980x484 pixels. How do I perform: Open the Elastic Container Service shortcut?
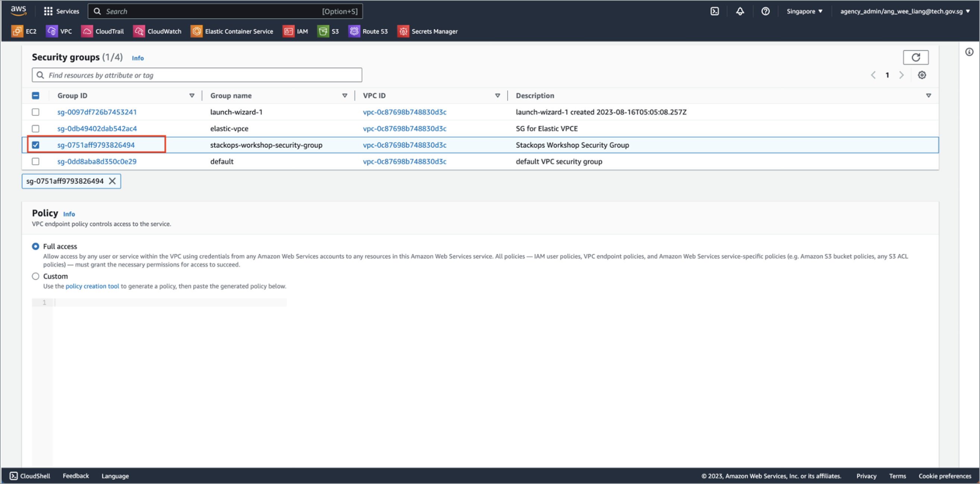click(x=232, y=31)
